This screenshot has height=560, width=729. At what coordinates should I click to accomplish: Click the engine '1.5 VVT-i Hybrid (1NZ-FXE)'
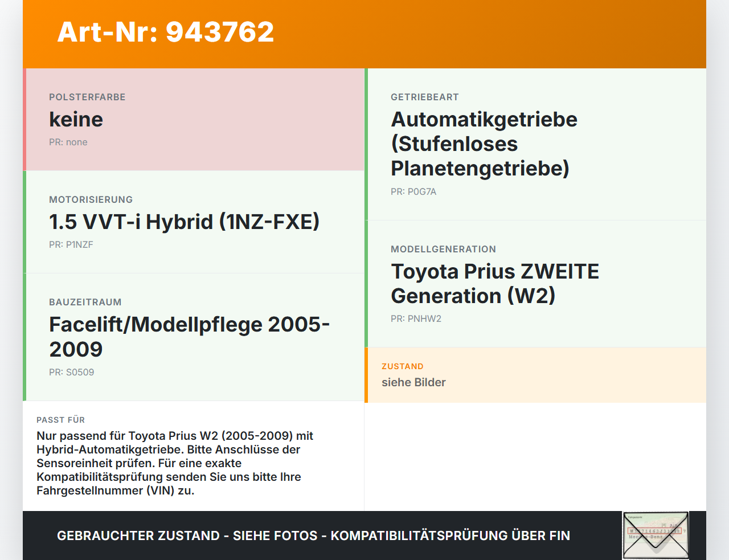tap(184, 222)
